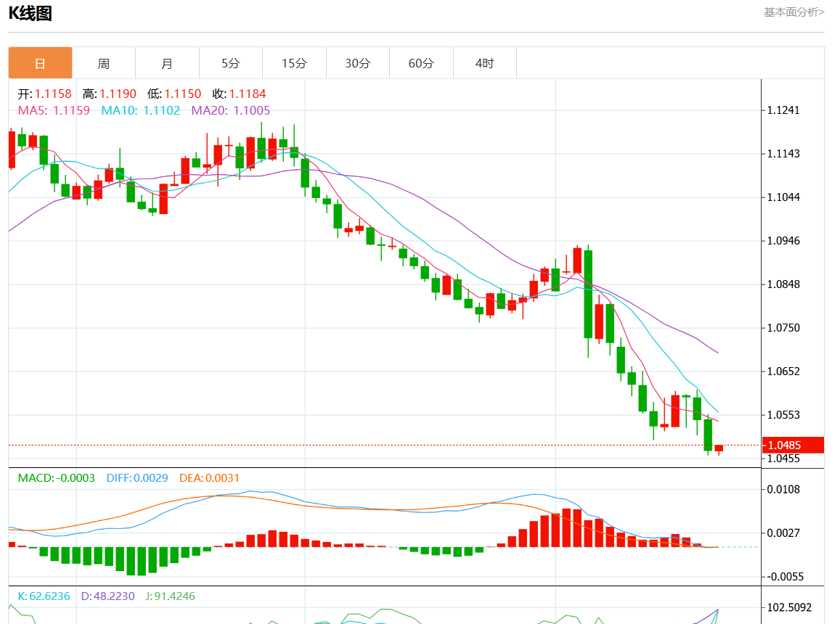The image size is (840, 624).
Task: Click the MA5 indicator label
Action: [54, 110]
